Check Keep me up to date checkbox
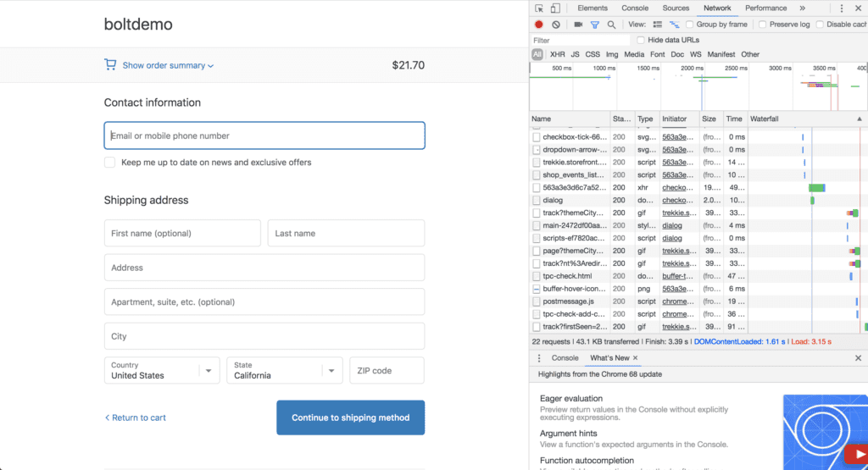The image size is (868, 470). pyautogui.click(x=109, y=162)
